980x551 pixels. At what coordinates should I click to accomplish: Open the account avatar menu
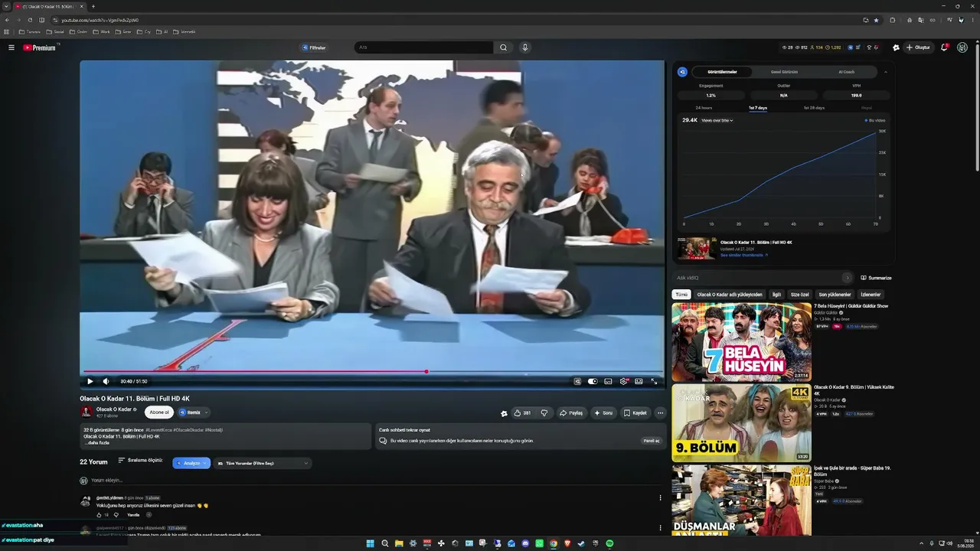(962, 47)
